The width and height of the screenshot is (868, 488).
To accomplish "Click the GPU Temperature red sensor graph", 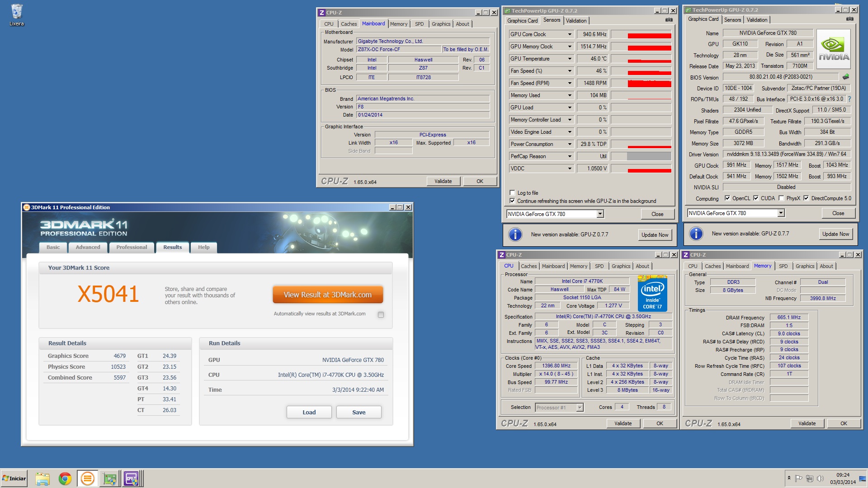I will [641, 59].
